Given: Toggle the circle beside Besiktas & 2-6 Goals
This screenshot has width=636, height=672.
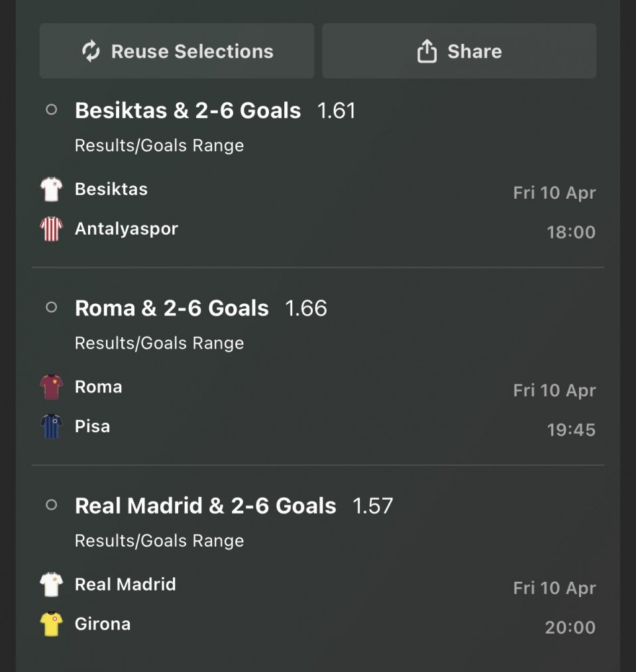Looking at the screenshot, I should [x=51, y=110].
